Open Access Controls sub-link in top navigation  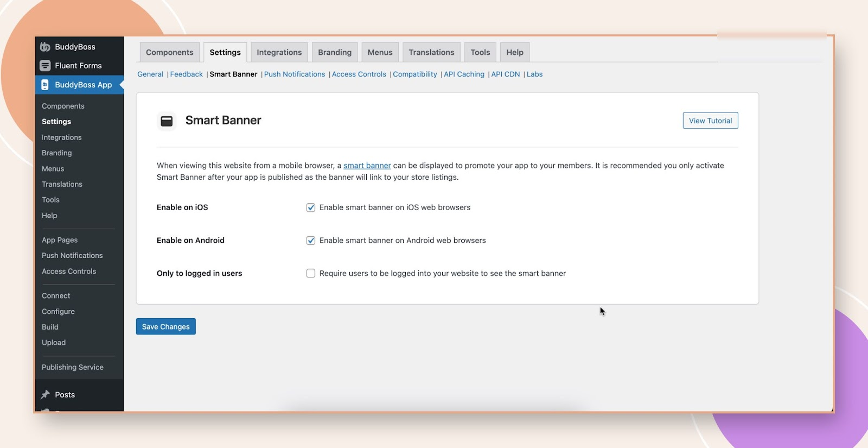tap(359, 74)
